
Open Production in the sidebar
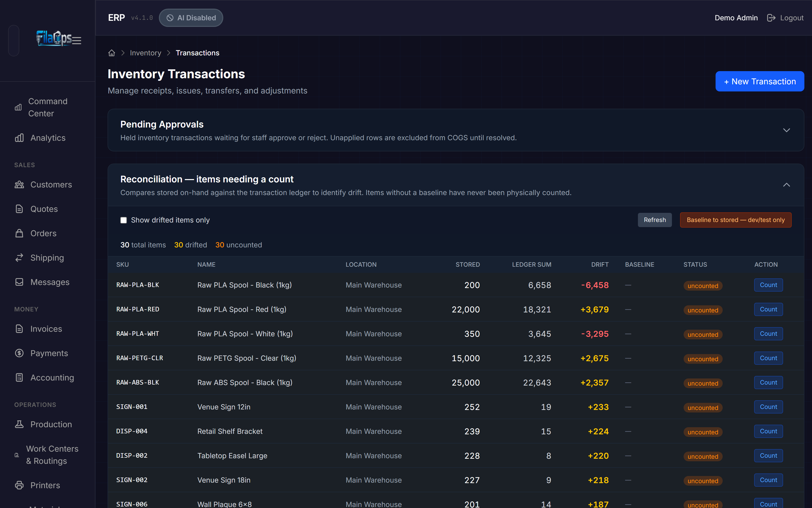click(48, 424)
